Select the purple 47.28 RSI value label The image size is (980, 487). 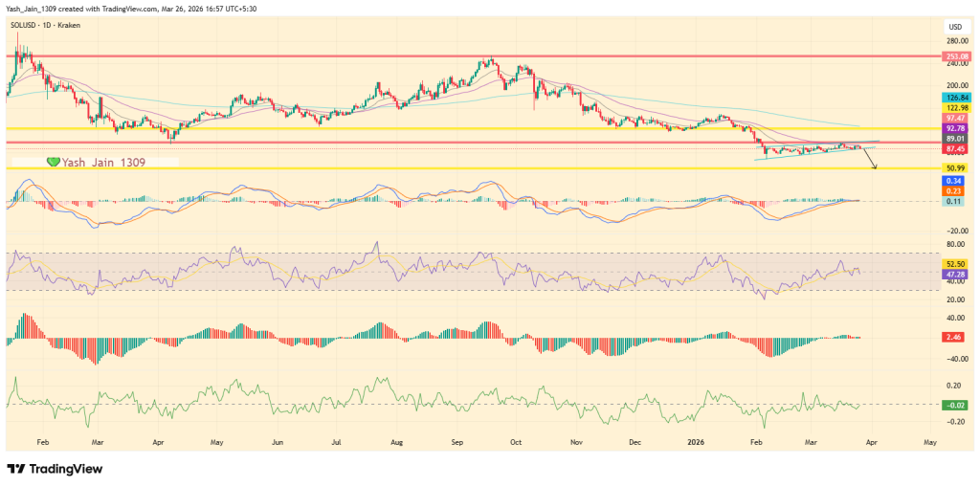955,274
